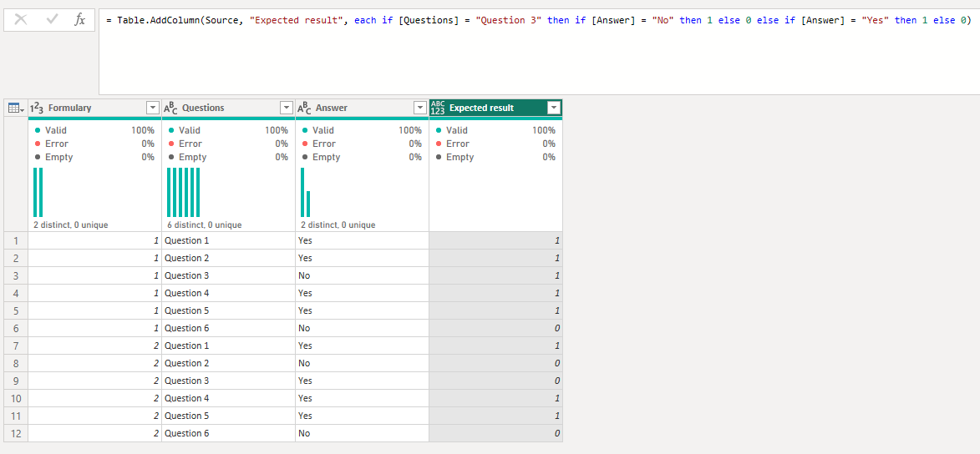The width and height of the screenshot is (980, 454).
Task: Click the Formulary column distribution chart
Action: [x=38, y=192]
